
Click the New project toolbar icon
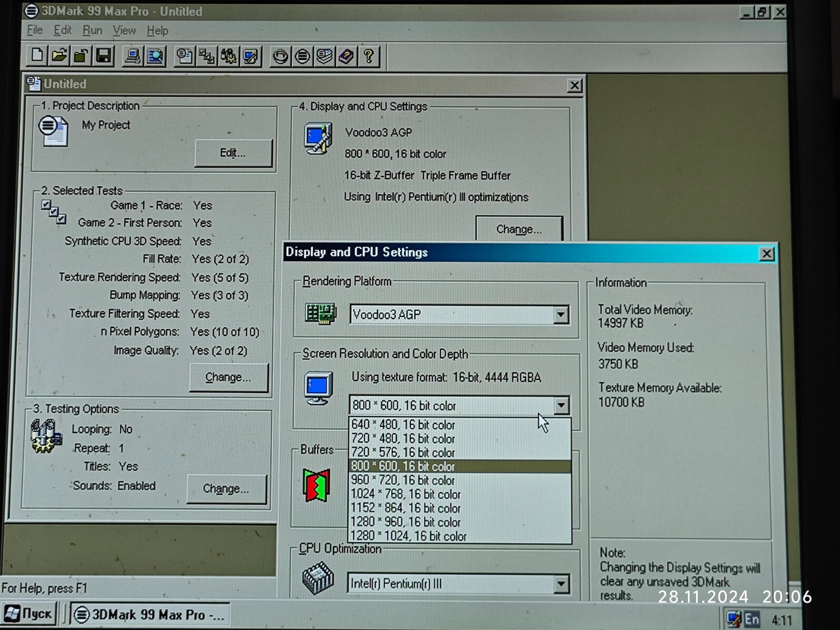pos(37,55)
